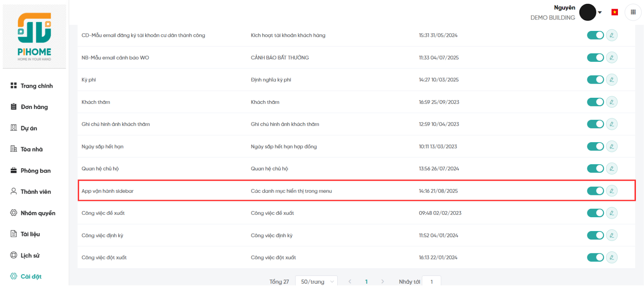Open the apps grid icon in header
This screenshot has height=288, width=644.
(x=633, y=12)
